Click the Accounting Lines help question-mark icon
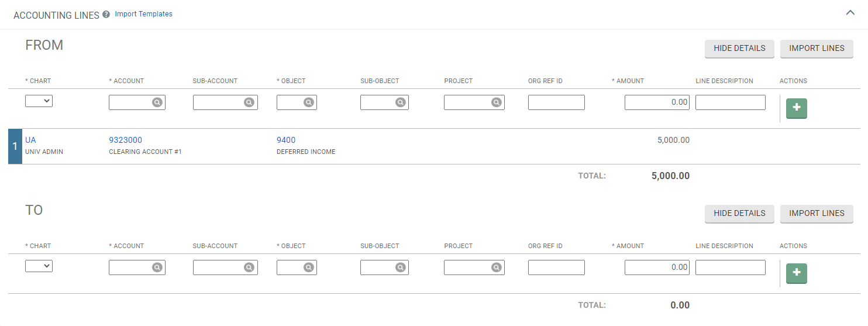 pos(106,15)
